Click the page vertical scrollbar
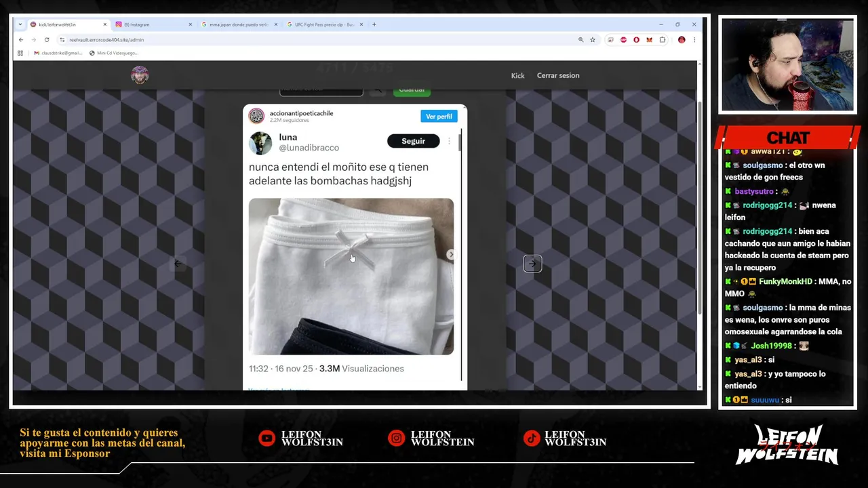868x488 pixels. coord(700,207)
